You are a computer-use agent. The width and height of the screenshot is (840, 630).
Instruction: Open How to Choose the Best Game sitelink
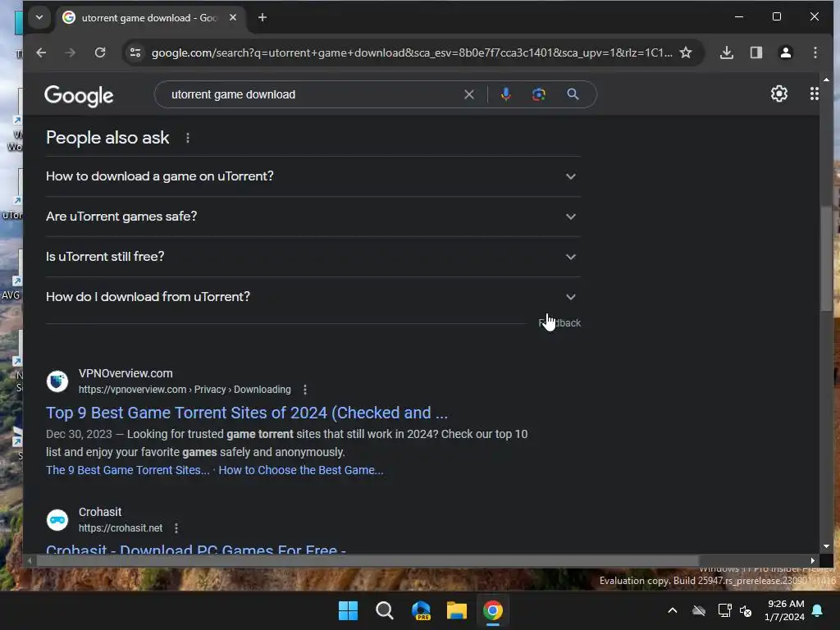[300, 470]
